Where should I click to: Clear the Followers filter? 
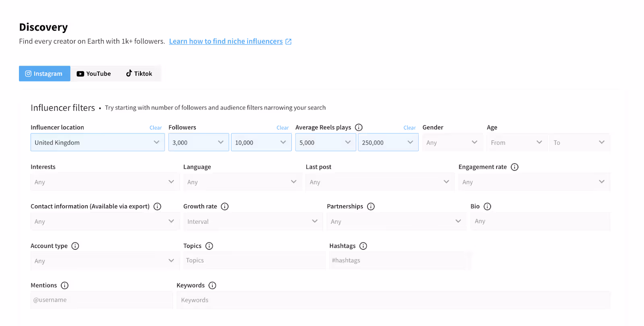click(x=283, y=128)
